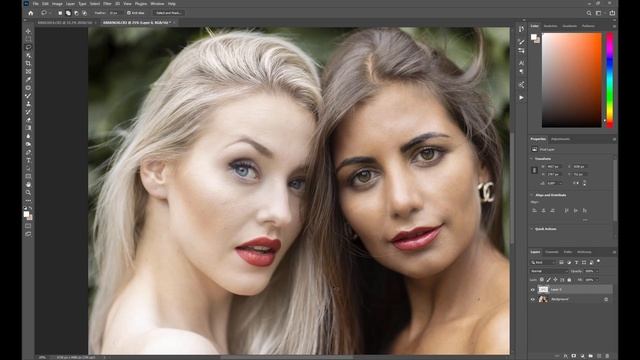Image resolution: width=640 pixels, height=360 pixels.
Task: Collapse the Quick Actions section
Action: tap(532, 229)
